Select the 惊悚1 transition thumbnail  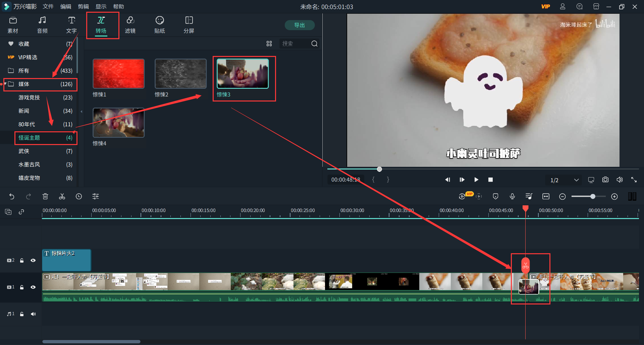(118, 74)
